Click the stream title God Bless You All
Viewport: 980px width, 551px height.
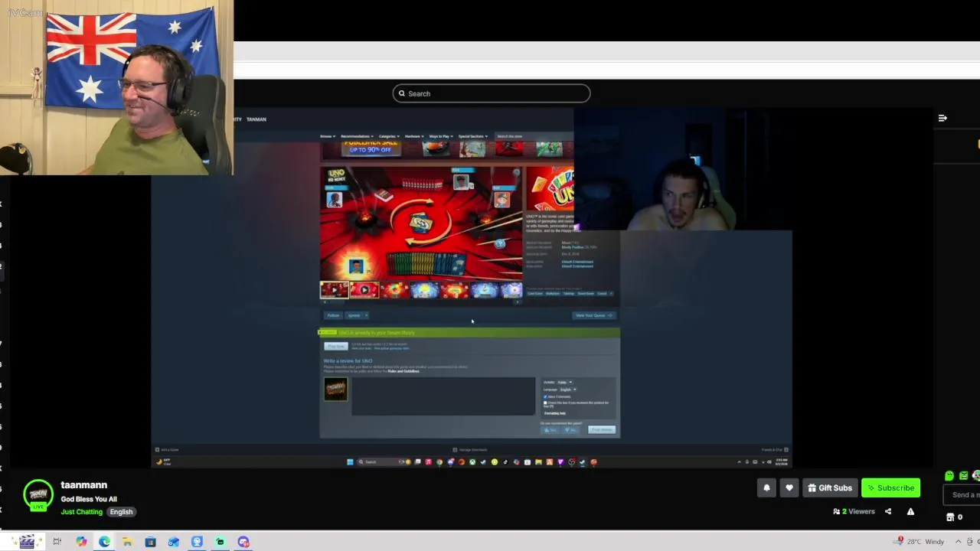tap(89, 499)
